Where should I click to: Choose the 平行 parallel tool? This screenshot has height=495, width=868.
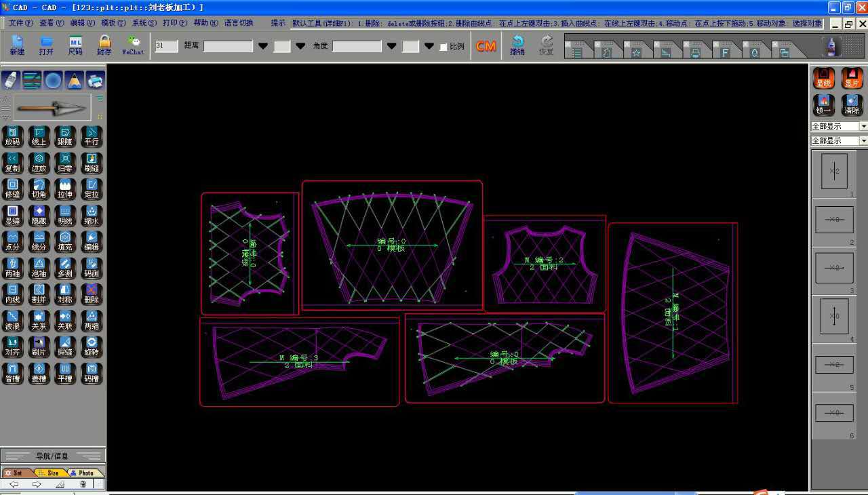pyautogui.click(x=92, y=136)
